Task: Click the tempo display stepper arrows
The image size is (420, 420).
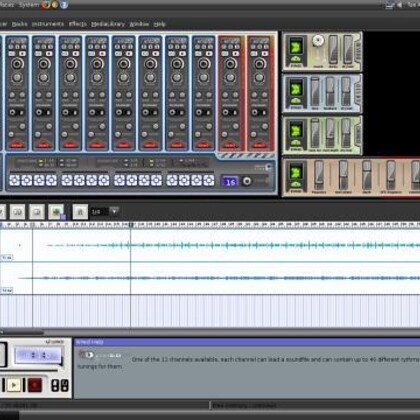Action: point(38,355)
